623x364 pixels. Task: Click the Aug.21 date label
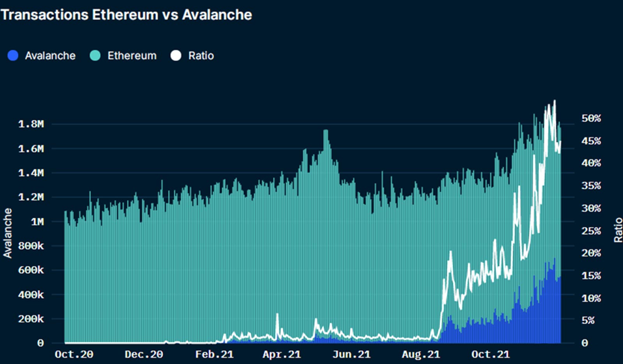tap(421, 354)
